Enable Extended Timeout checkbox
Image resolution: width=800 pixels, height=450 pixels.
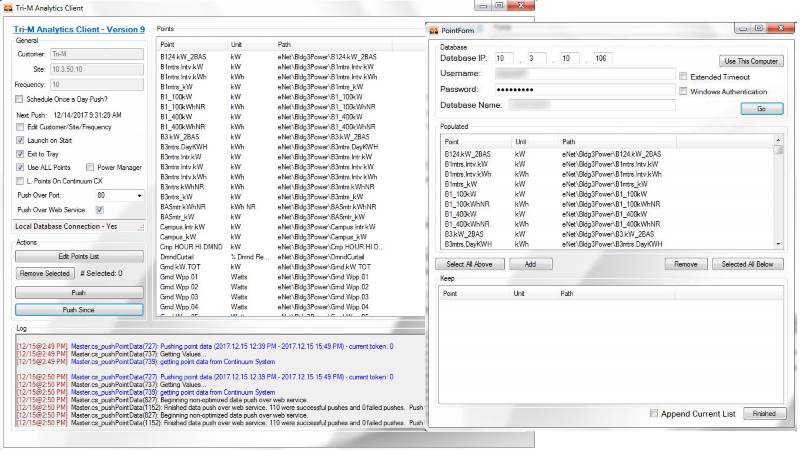683,77
